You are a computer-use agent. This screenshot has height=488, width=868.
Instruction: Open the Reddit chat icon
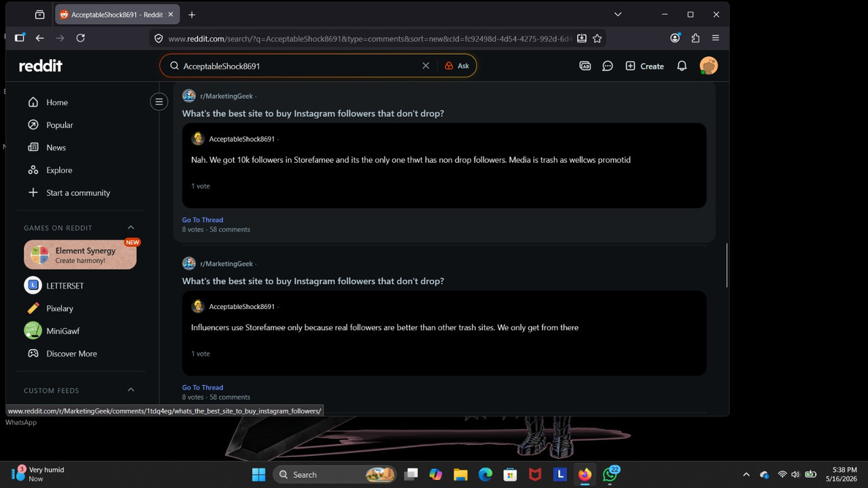608,66
